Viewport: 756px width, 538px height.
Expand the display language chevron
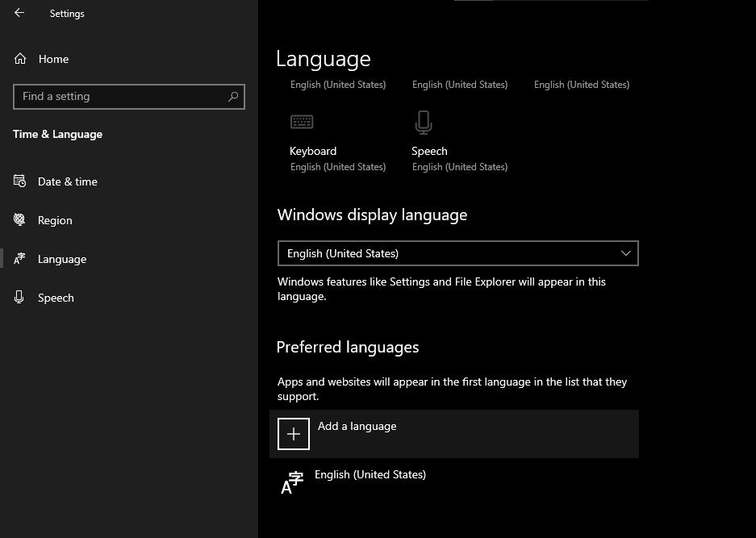pos(625,252)
